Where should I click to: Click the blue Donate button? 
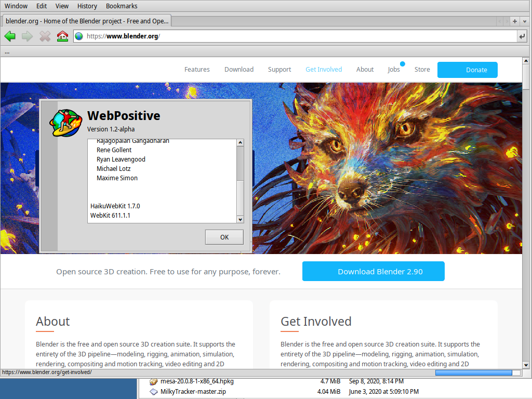(x=467, y=70)
